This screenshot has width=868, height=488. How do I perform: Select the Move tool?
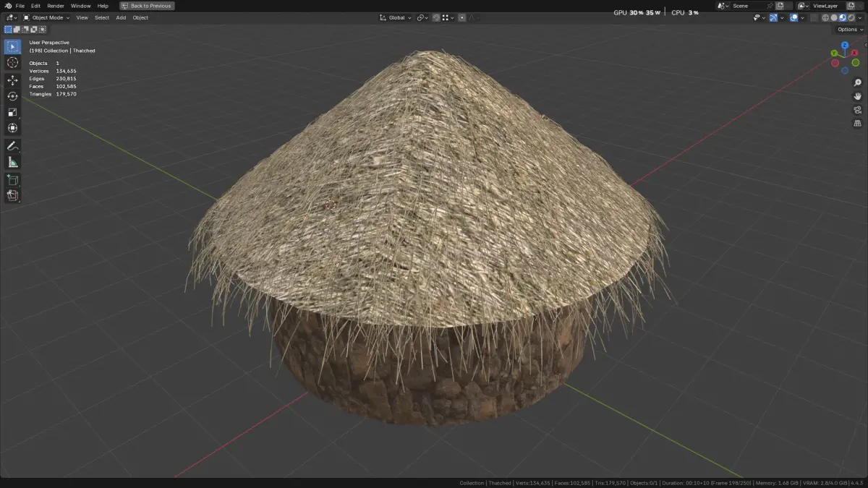[12, 80]
